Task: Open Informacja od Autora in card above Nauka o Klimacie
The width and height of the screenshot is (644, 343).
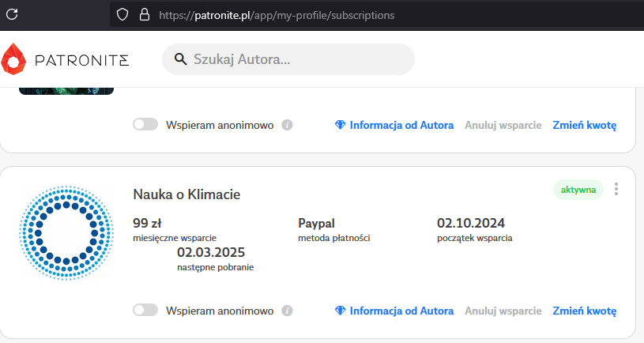Action: (x=394, y=125)
